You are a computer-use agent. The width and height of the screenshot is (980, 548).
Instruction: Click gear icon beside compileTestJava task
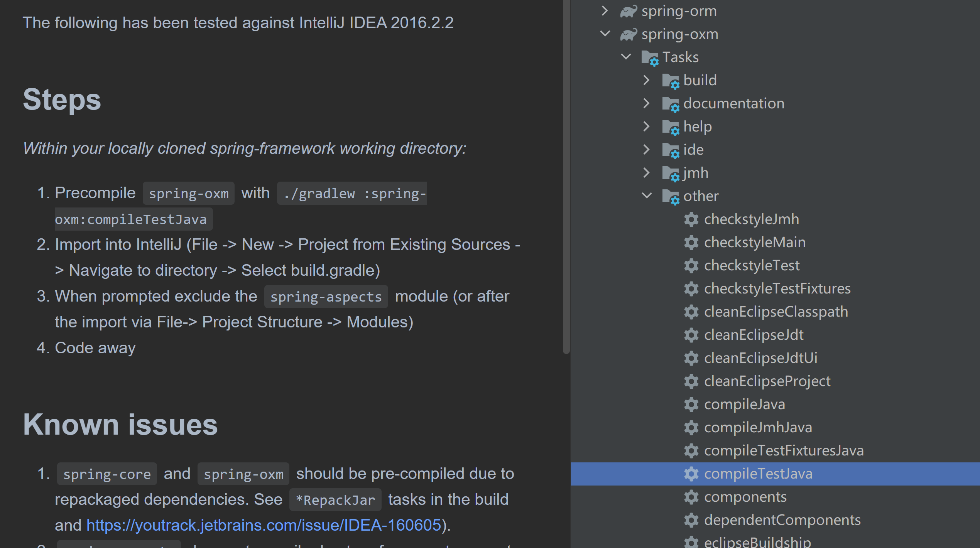pyautogui.click(x=691, y=474)
